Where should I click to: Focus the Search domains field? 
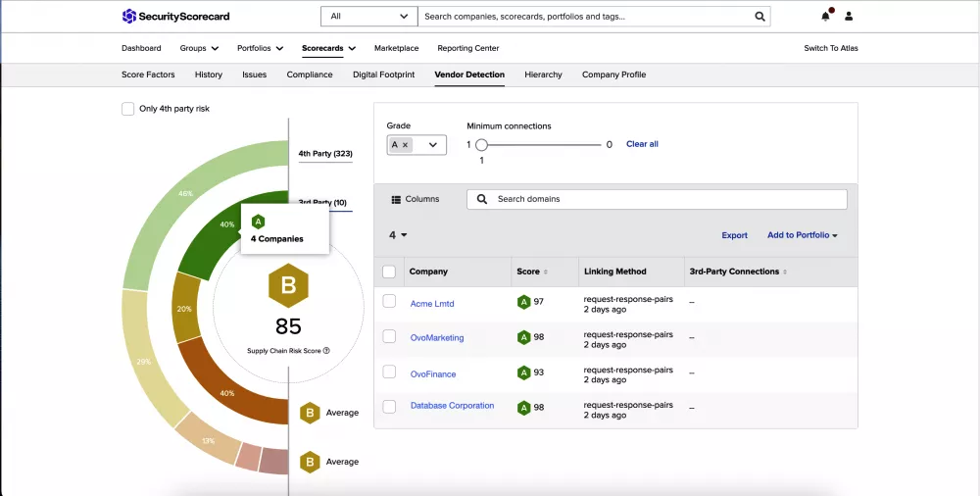coord(657,199)
